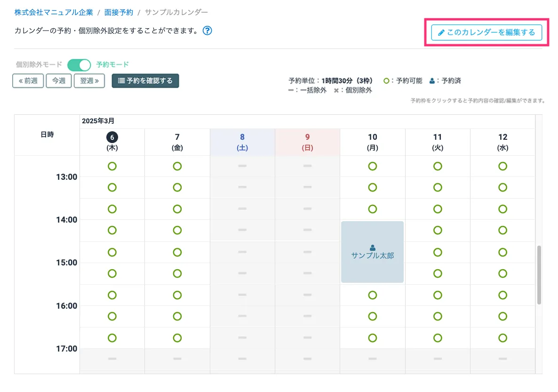Click このカレンダーを編集する button
Viewport: 558px width, 392px height.
486,32
